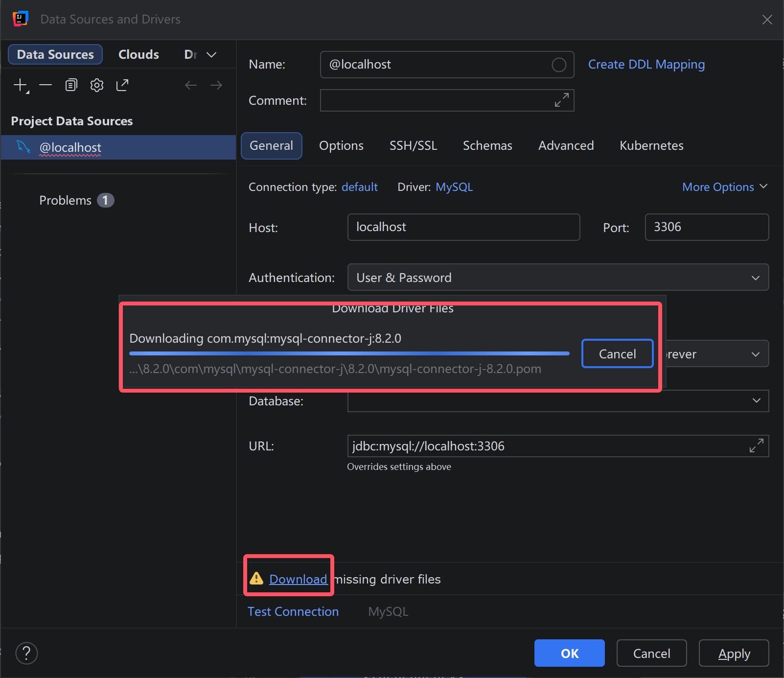Open help with the question mark icon

pos(27,653)
